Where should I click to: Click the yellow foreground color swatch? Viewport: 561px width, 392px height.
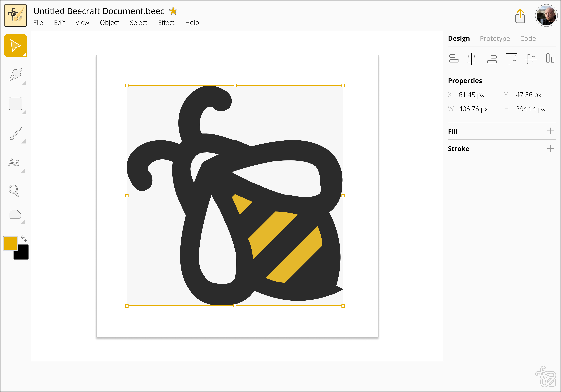(10, 243)
